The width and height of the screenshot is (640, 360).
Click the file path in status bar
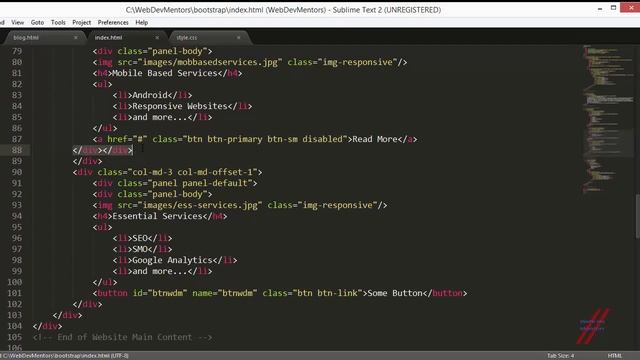pos(66,356)
